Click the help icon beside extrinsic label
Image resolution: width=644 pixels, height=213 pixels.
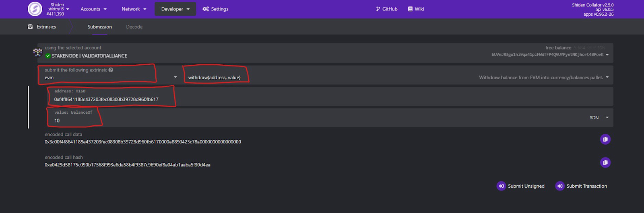pyautogui.click(x=111, y=70)
